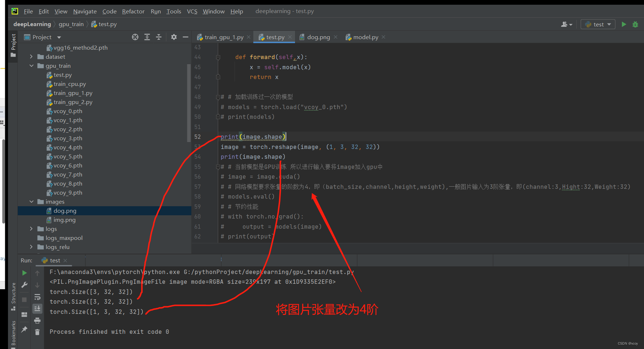
Task: Print the console output icon
Action: tap(37, 320)
